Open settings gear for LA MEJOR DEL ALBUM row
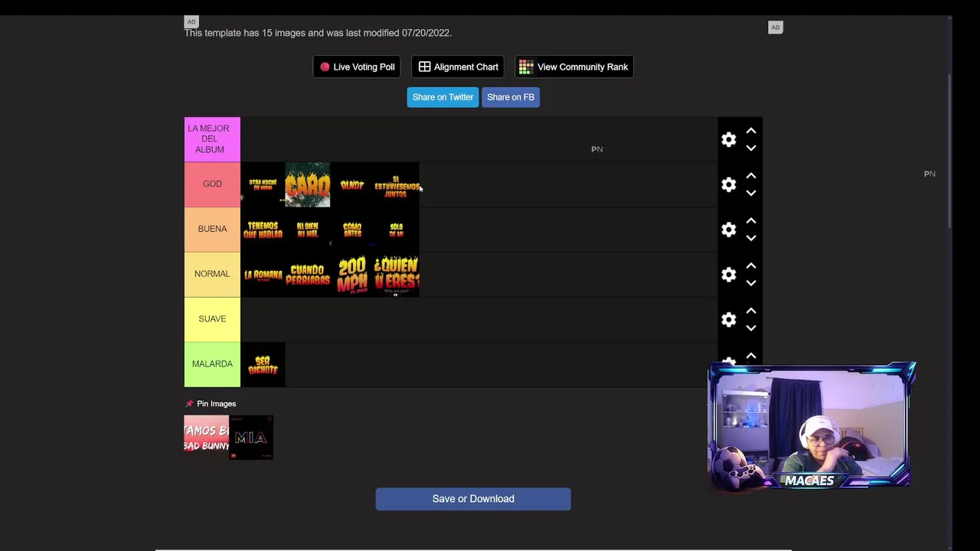980x551 pixels. tap(729, 139)
